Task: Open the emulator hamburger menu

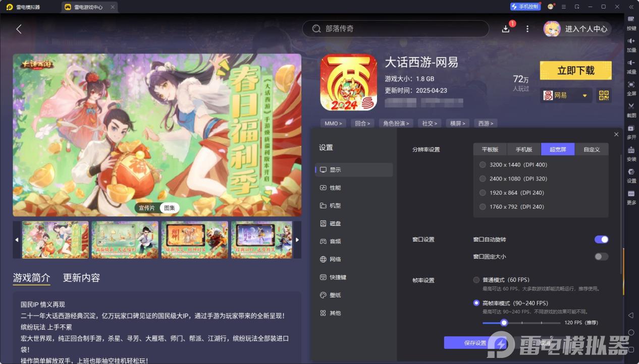Action: coord(564,7)
